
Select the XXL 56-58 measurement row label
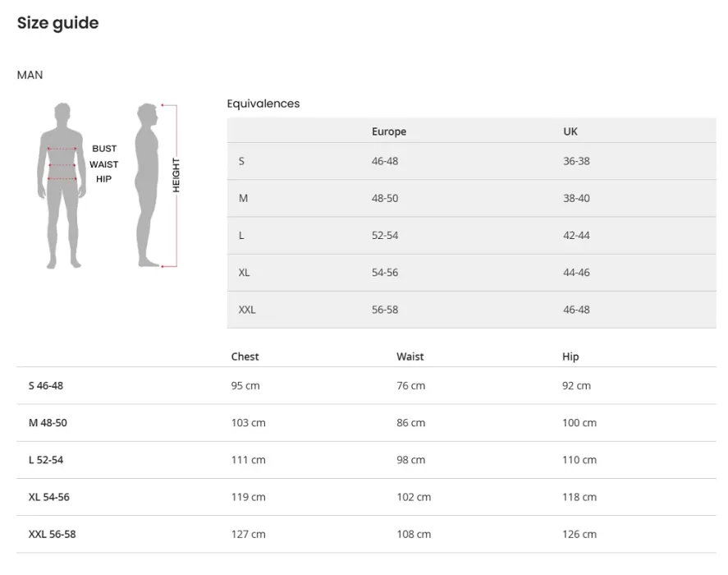tap(52, 534)
